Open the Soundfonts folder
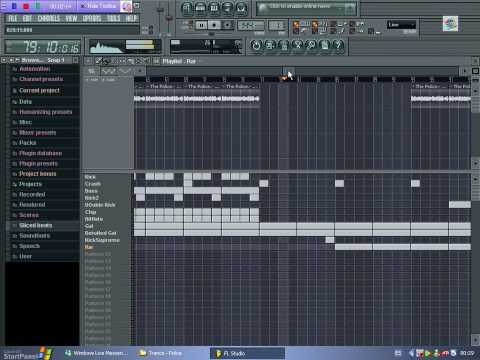 click(x=34, y=236)
